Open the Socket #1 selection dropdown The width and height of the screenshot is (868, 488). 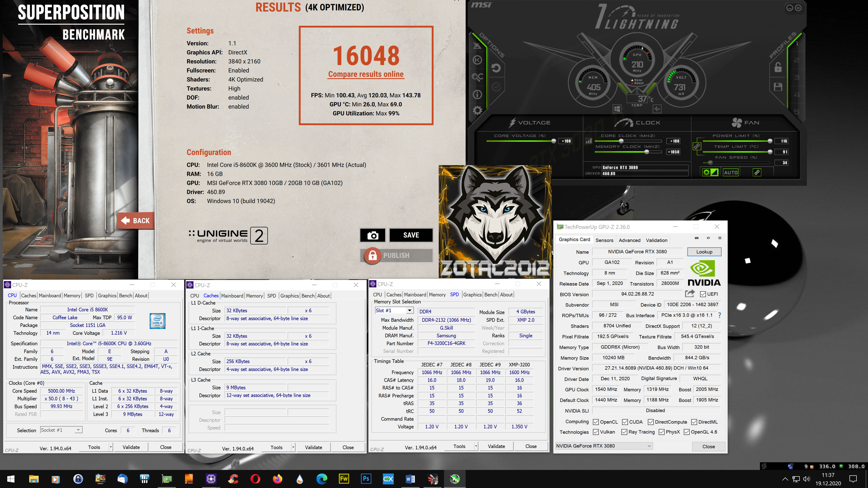click(78, 430)
